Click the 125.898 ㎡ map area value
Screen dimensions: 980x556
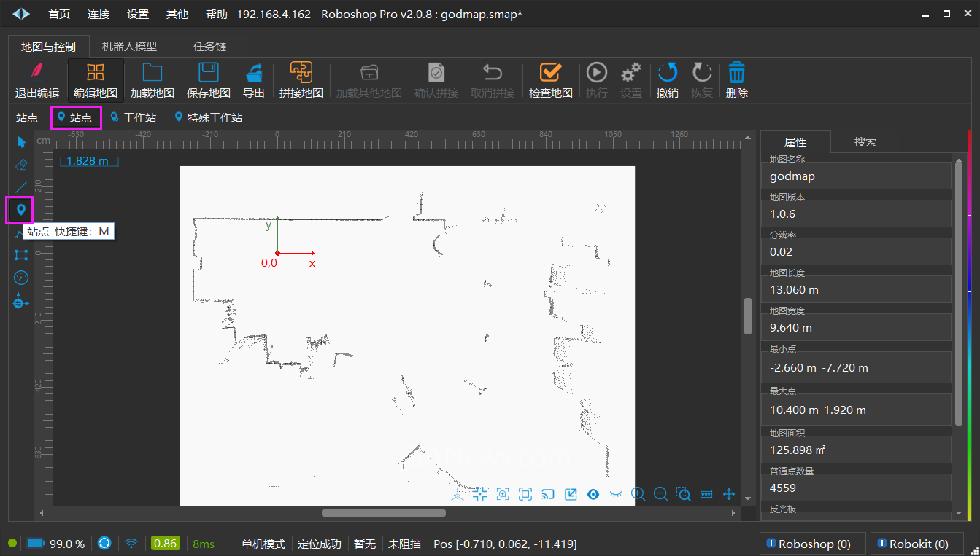(857, 450)
